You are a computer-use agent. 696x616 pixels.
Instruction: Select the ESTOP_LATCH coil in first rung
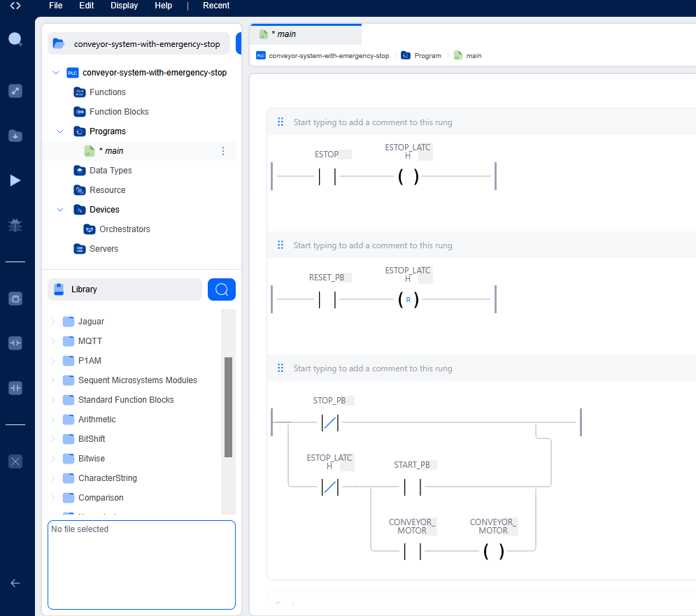tap(409, 176)
